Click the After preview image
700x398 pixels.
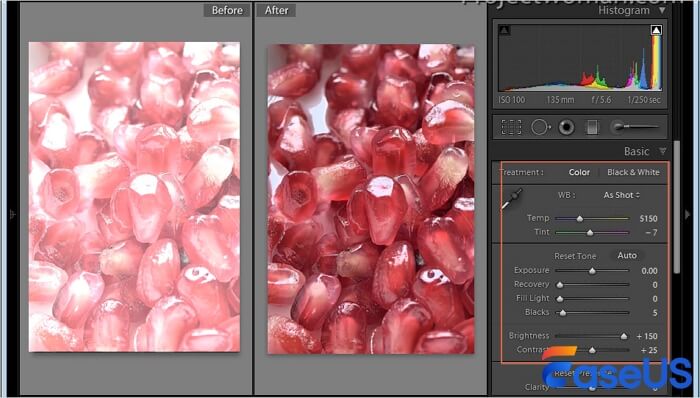pyautogui.click(x=371, y=199)
